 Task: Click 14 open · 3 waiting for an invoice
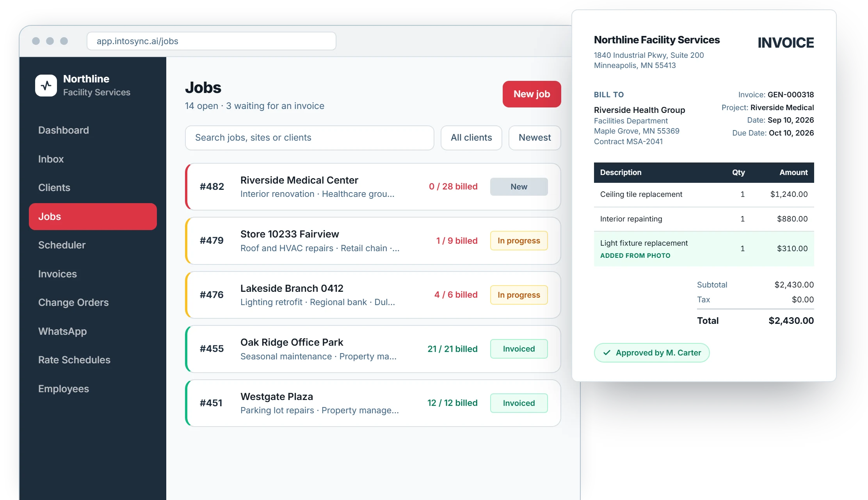click(254, 106)
